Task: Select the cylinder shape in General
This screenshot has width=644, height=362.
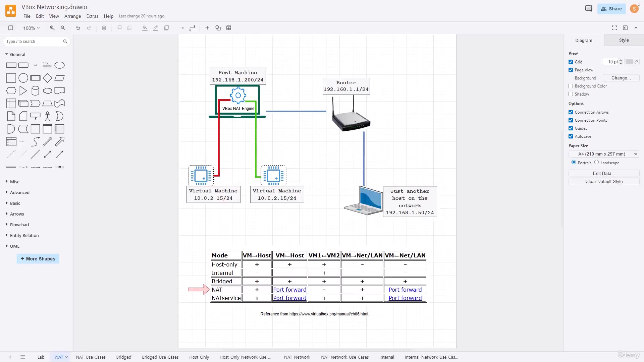Action: point(35,91)
